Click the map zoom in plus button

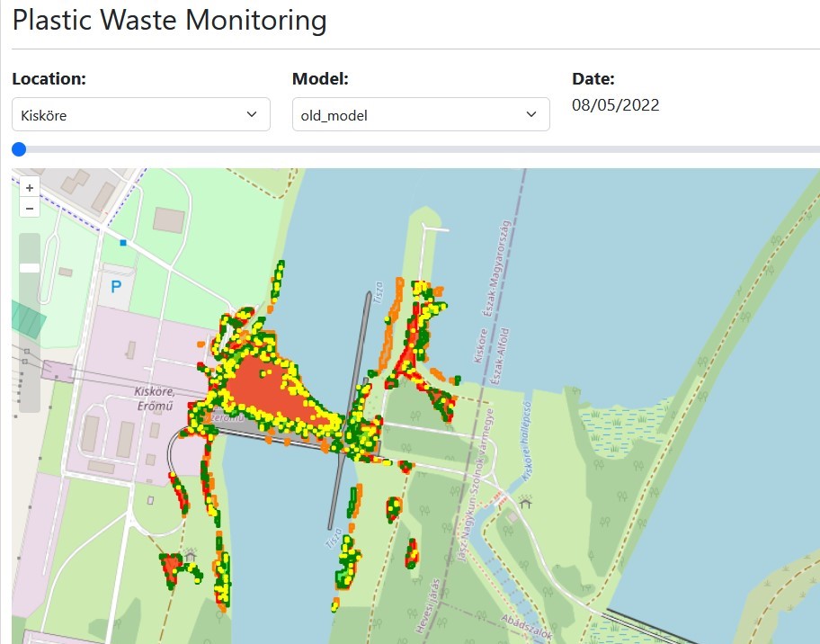(x=30, y=188)
